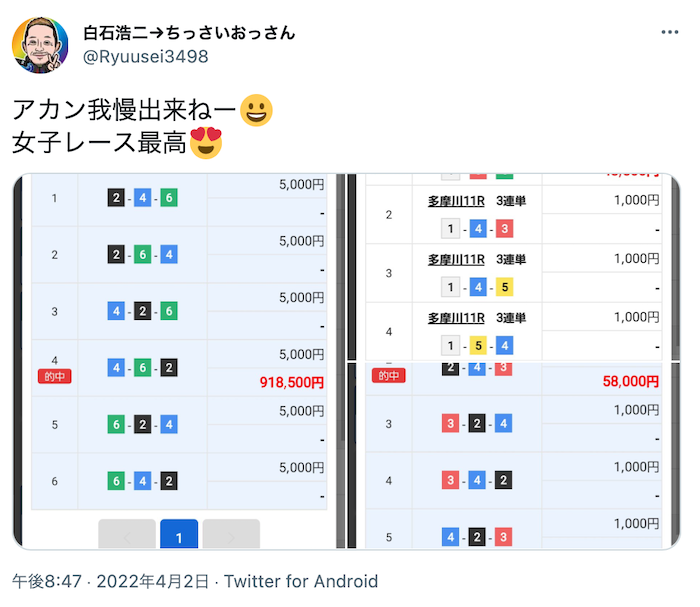Image resolution: width=700 pixels, height=607 pixels.
Task: Click the next page arrow button
Action: [x=231, y=537]
